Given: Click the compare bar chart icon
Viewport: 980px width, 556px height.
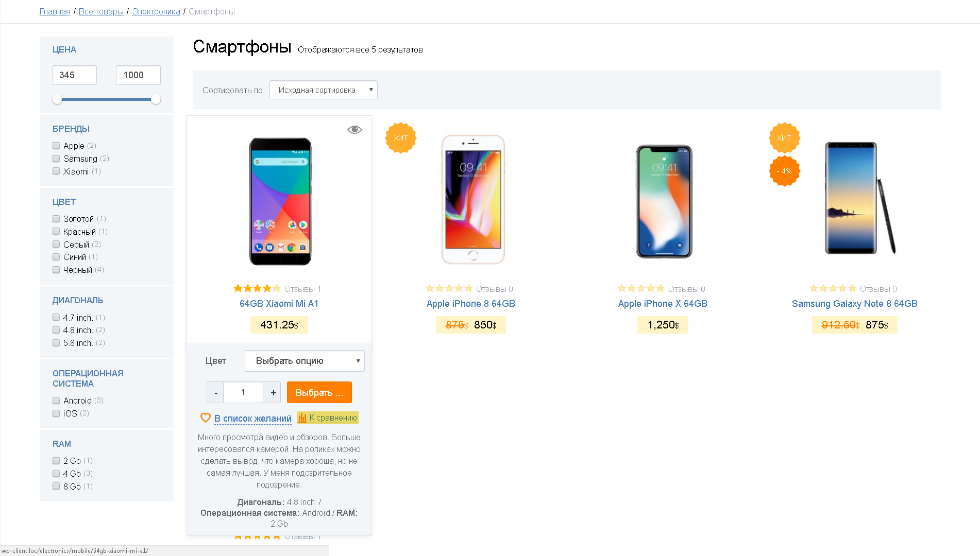Looking at the screenshot, I should 302,418.
